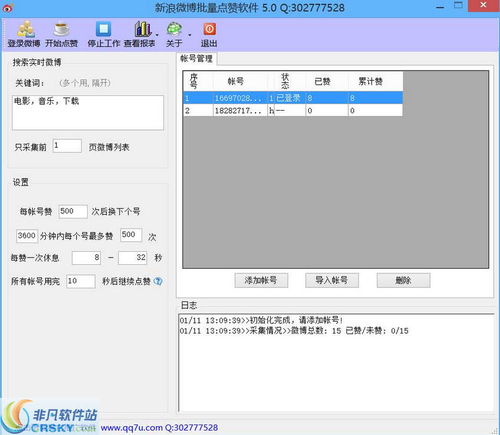500x435 pixels.
Task: Expand the dropdown arrow beside 关于
Action: click(x=189, y=34)
